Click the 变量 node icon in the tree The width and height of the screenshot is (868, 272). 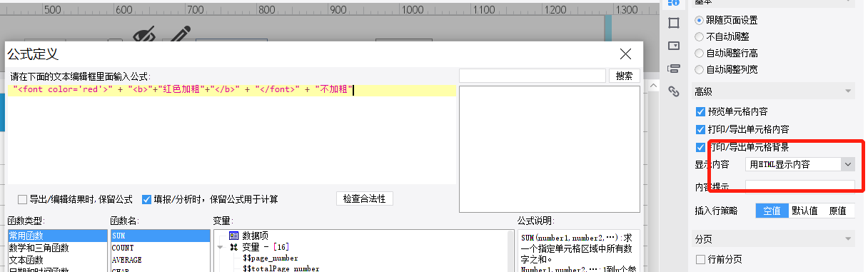233,247
